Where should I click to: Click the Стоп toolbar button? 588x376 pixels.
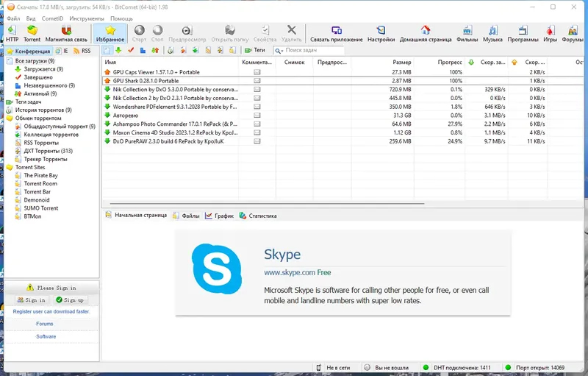click(x=157, y=33)
